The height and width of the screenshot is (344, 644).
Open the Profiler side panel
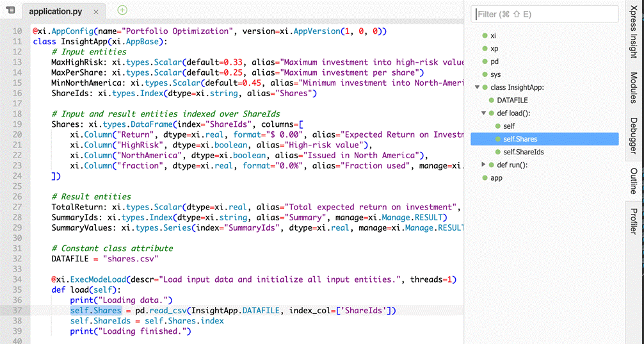pos(633,221)
